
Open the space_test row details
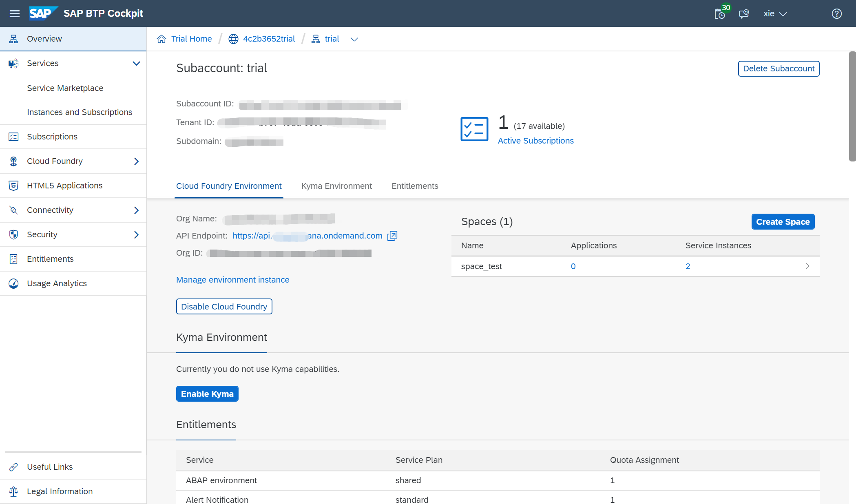(807, 266)
